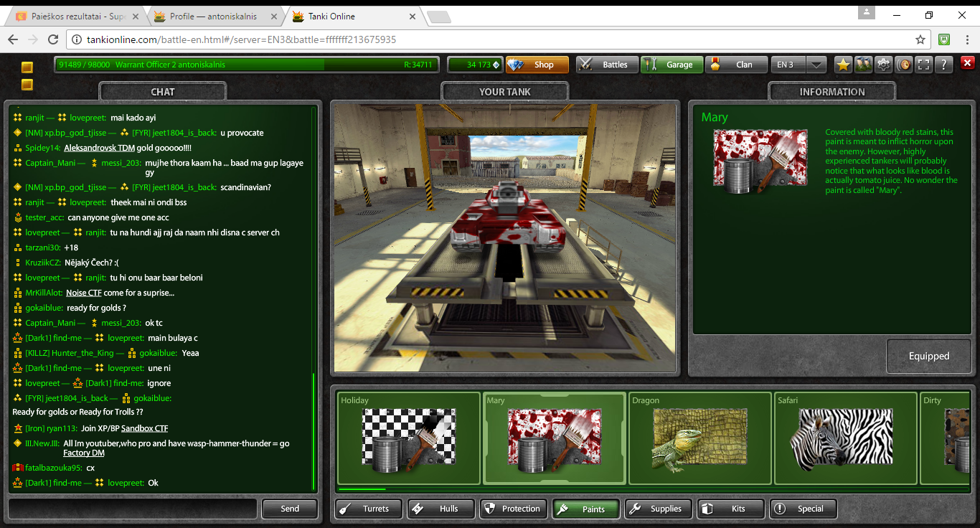Select the Turrets garage category
The image size is (980, 528).
[368, 509]
